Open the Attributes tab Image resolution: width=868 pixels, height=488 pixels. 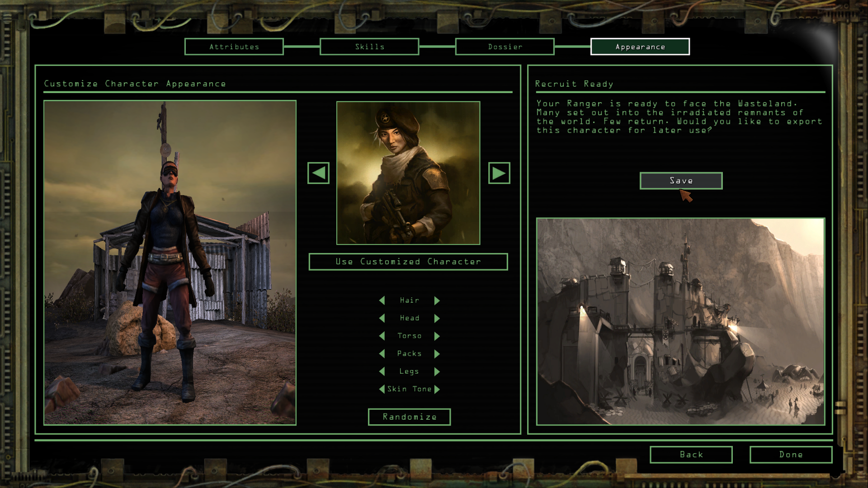point(234,47)
